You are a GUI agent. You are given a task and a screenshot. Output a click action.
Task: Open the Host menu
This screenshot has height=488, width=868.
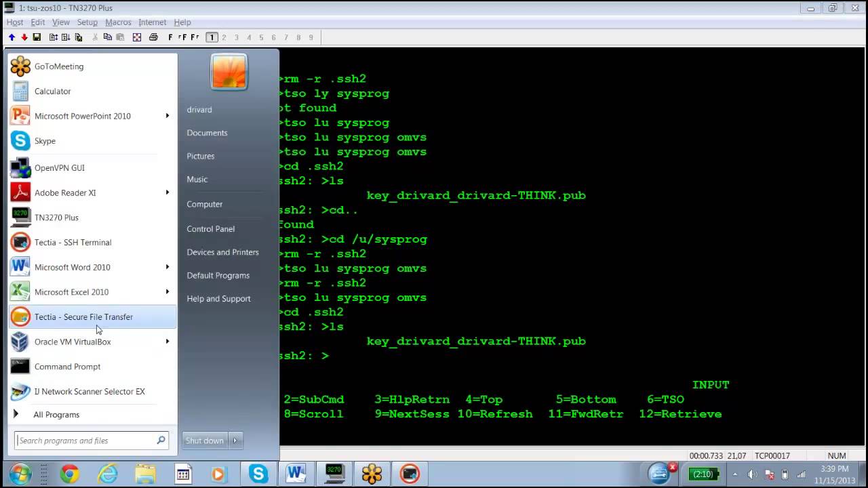click(15, 22)
